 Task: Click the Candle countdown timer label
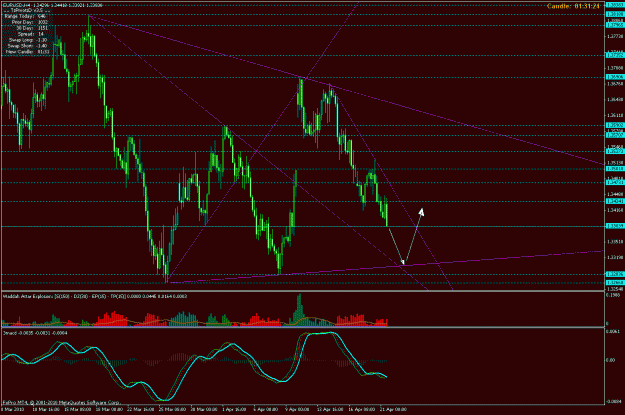click(573, 6)
